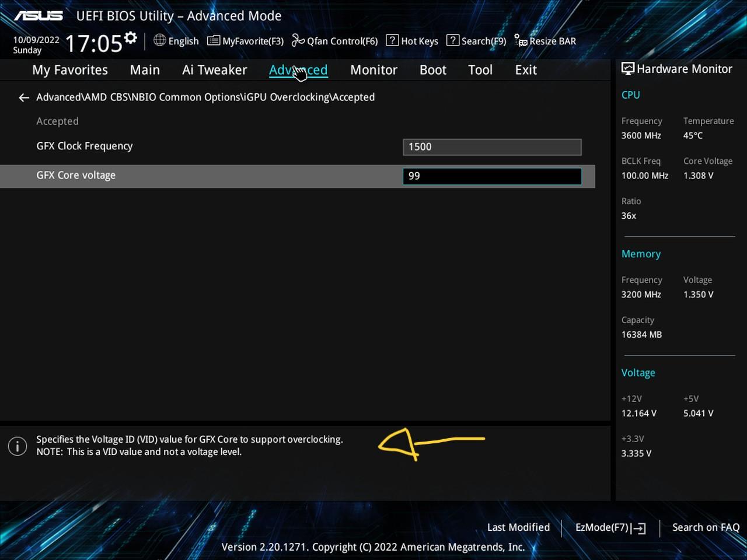Open the My Favorites tab
The height and width of the screenshot is (560, 747).
[70, 70]
